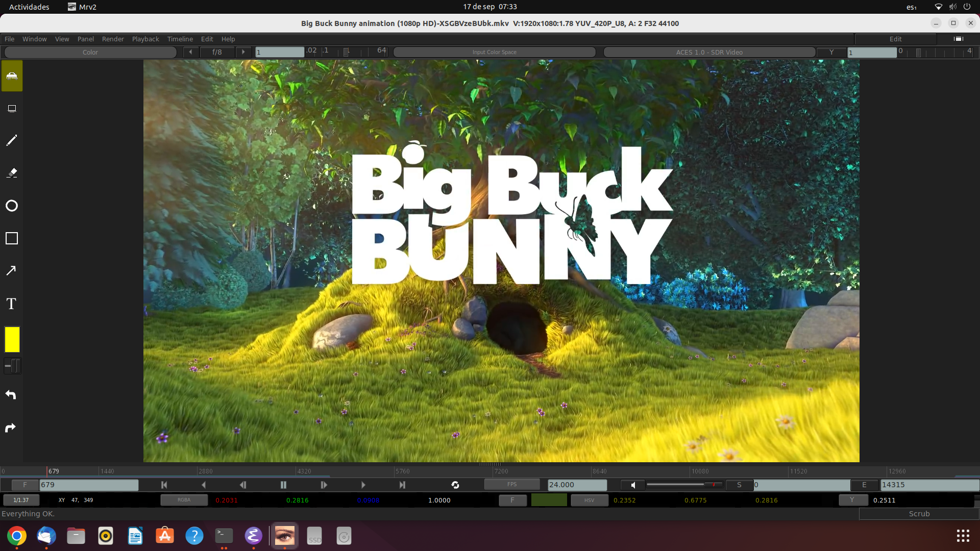Viewport: 980px width, 551px height.
Task: Open the Input Color Space dropdown
Action: [494, 52]
